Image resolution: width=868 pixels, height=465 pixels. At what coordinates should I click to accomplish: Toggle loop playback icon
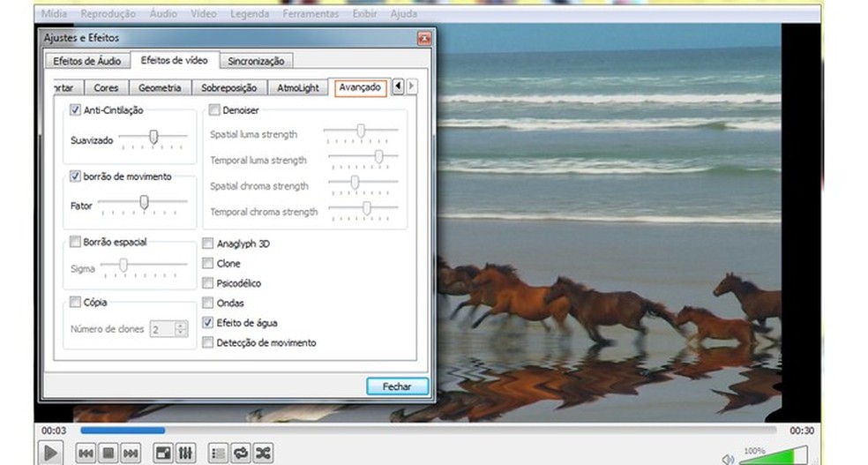(x=240, y=454)
